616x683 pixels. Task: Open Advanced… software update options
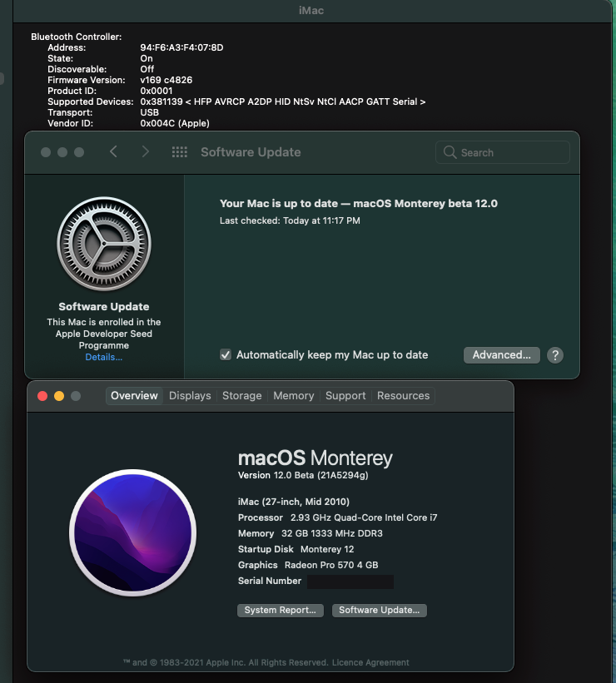click(502, 355)
